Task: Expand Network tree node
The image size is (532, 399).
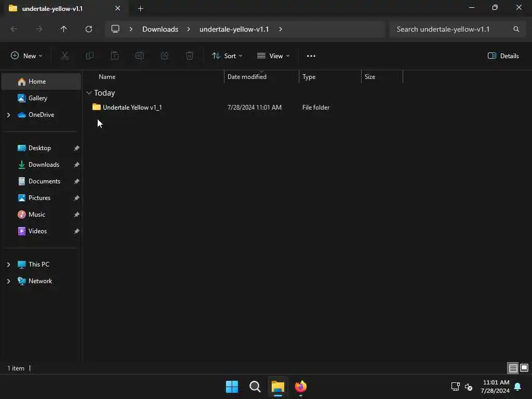Action: (x=8, y=281)
